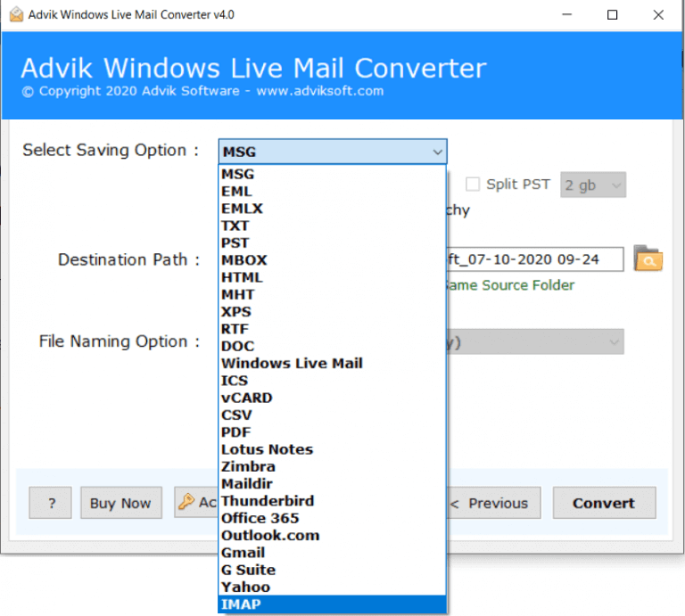685x616 pixels.
Task: Close the Advik converter window
Action: pos(658,15)
